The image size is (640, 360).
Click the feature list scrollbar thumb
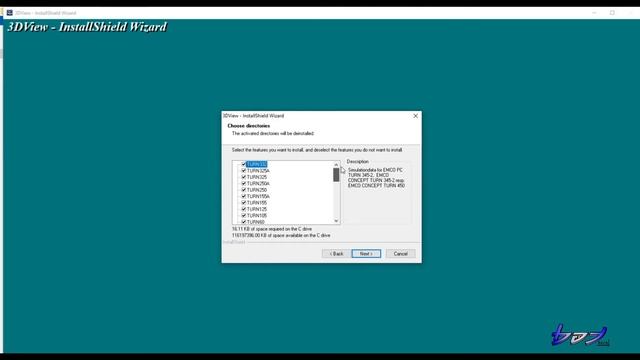pyautogui.click(x=336, y=175)
